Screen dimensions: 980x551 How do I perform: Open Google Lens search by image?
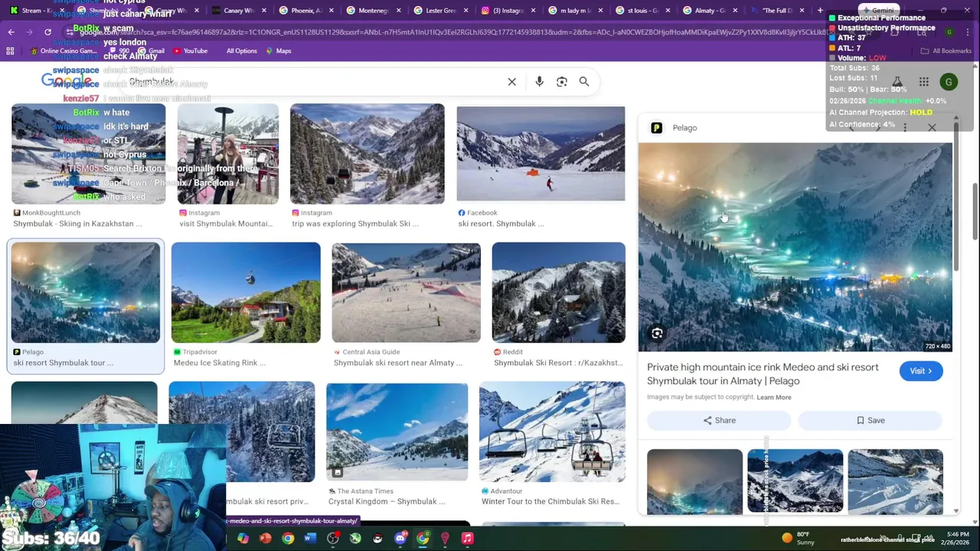coord(562,82)
